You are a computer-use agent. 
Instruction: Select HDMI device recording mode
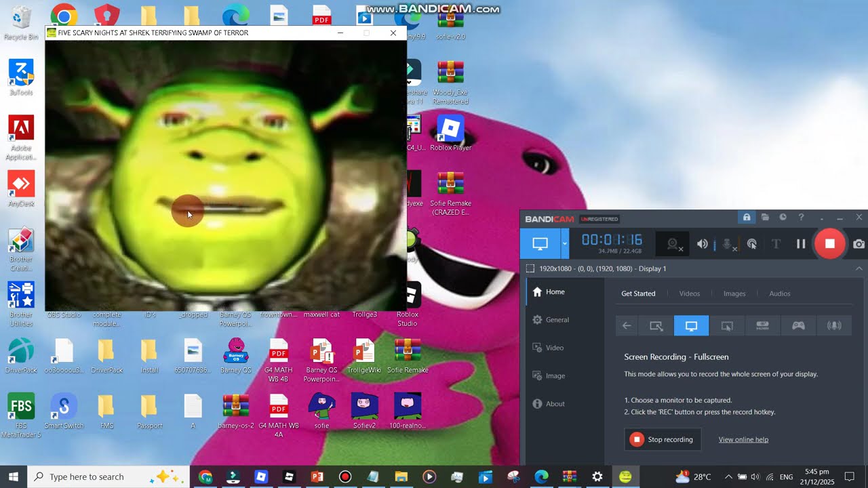pos(763,326)
